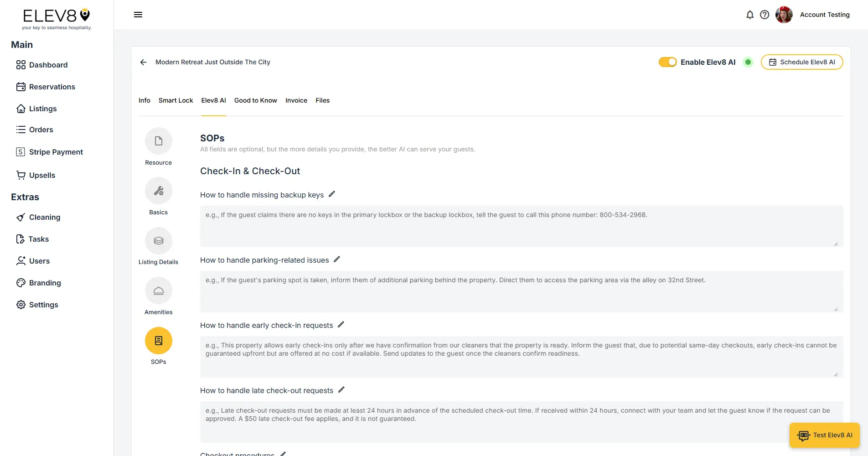Click the back arrow next to property name
This screenshot has height=456, width=868.
point(143,62)
